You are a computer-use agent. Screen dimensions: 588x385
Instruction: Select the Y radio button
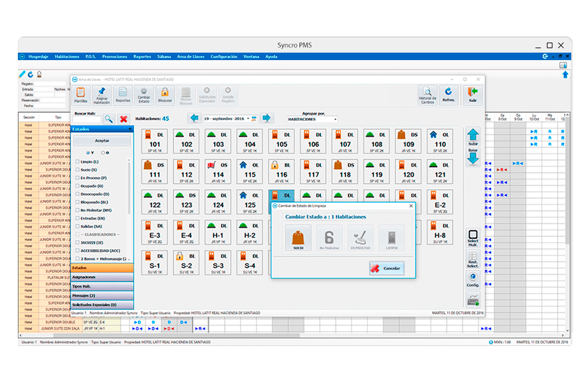click(88, 153)
